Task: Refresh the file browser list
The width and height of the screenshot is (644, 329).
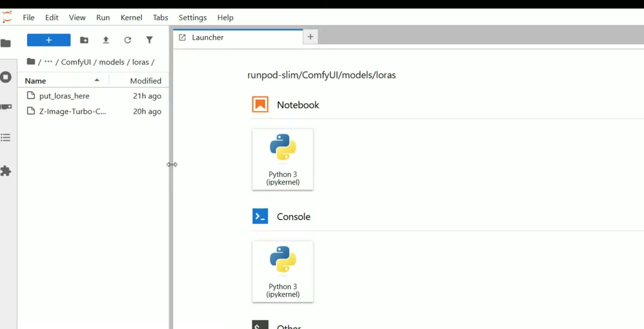Action: (128, 40)
